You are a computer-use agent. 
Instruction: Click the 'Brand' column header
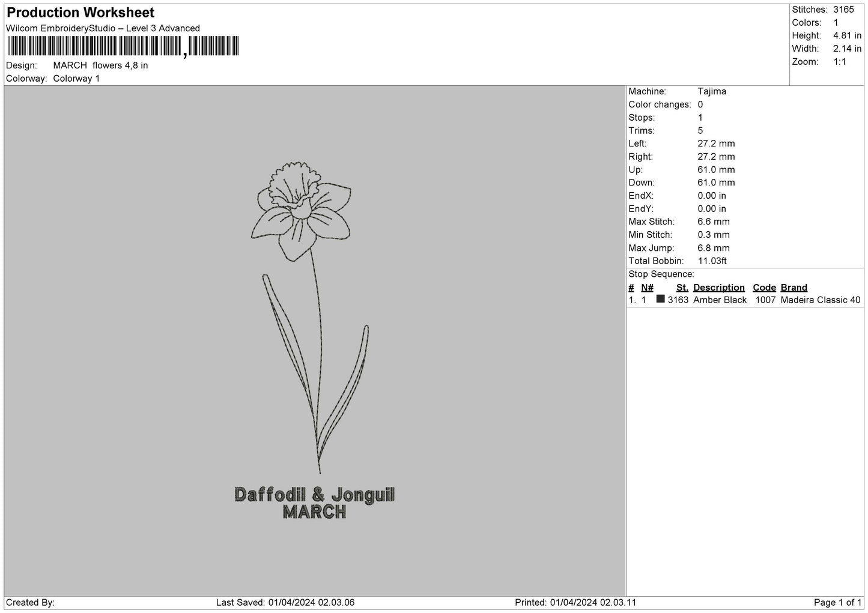(794, 288)
